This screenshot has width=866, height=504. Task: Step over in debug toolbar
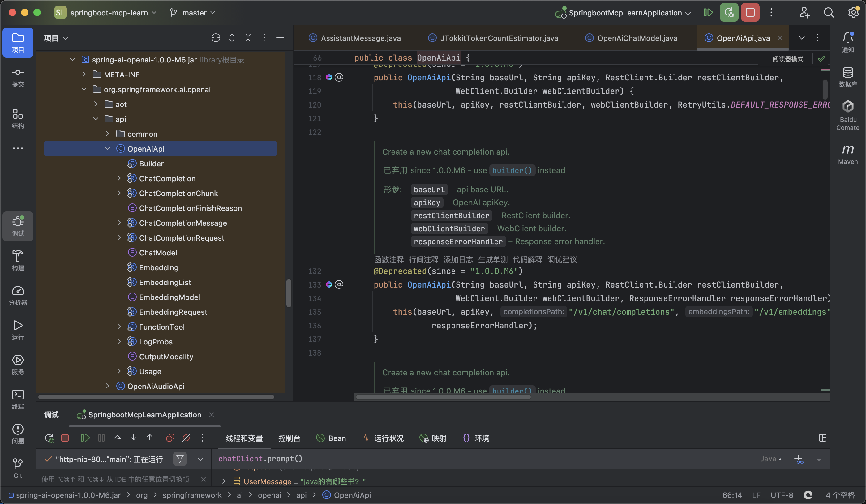point(118,438)
